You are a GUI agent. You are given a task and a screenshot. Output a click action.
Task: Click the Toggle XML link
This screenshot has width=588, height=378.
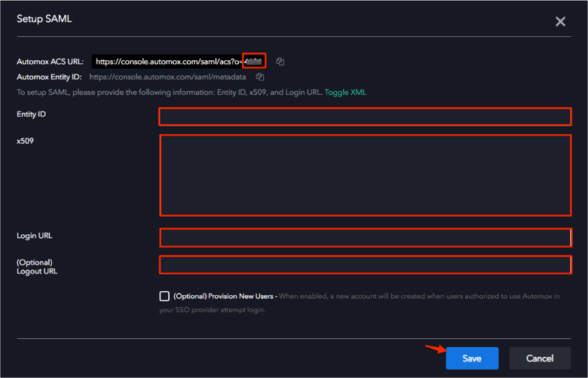[345, 92]
